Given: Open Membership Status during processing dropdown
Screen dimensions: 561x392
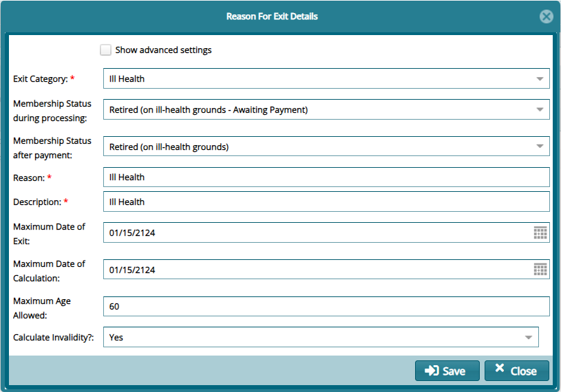Looking at the screenshot, I should tap(540, 109).
